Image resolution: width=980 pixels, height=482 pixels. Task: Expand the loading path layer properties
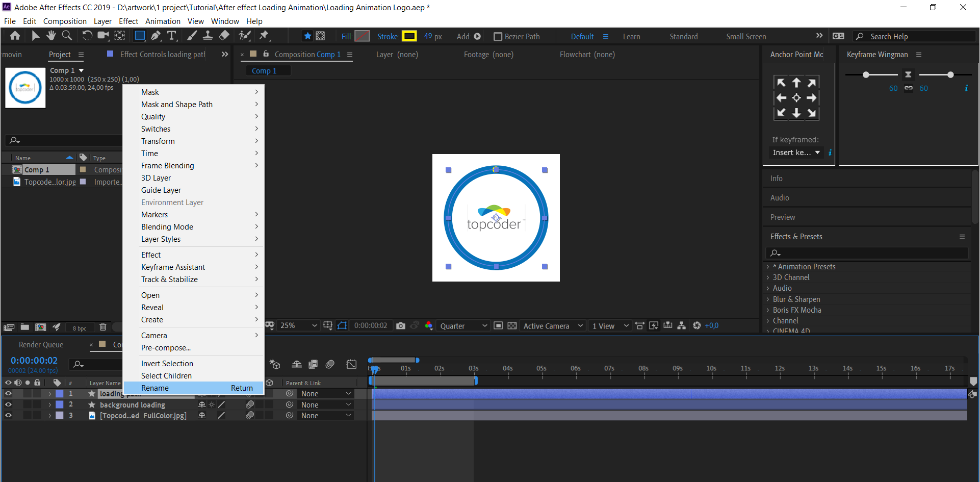pyautogui.click(x=49, y=394)
